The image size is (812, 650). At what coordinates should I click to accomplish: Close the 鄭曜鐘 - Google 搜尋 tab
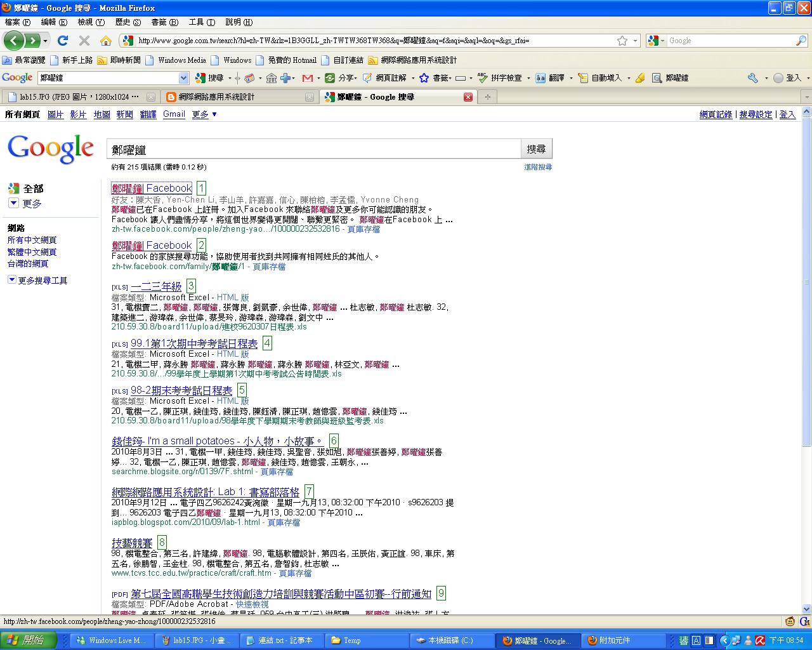(x=468, y=97)
